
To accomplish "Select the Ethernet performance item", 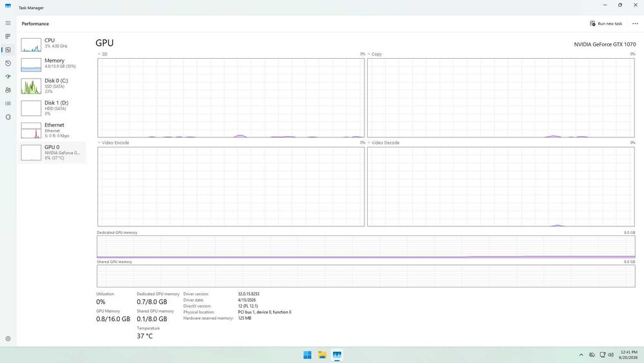I will pyautogui.click(x=52, y=130).
